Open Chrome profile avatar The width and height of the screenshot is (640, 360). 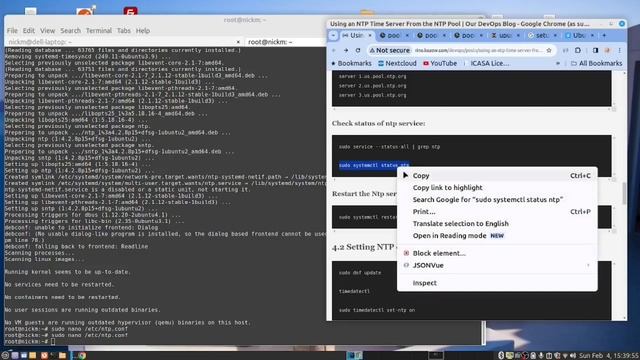tap(607, 50)
